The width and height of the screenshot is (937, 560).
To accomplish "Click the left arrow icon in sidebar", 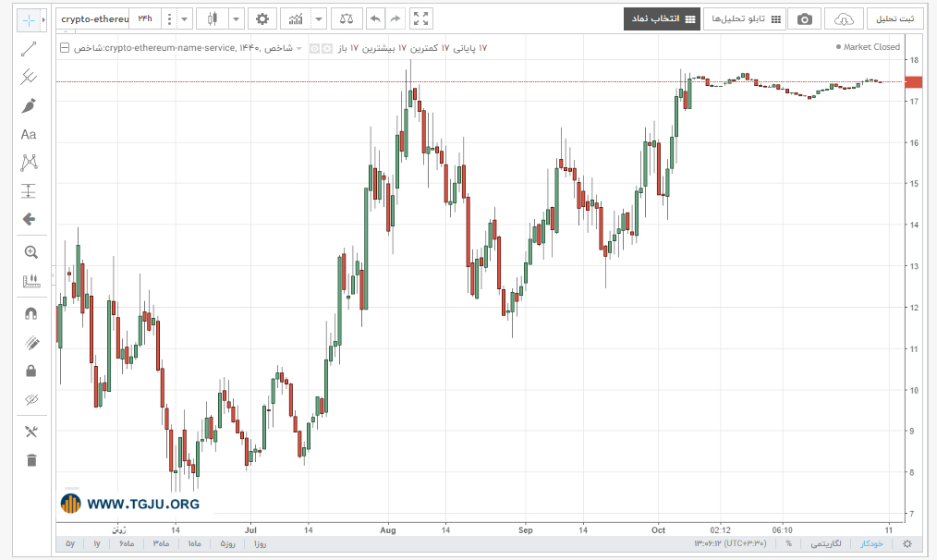I will (x=29, y=219).
